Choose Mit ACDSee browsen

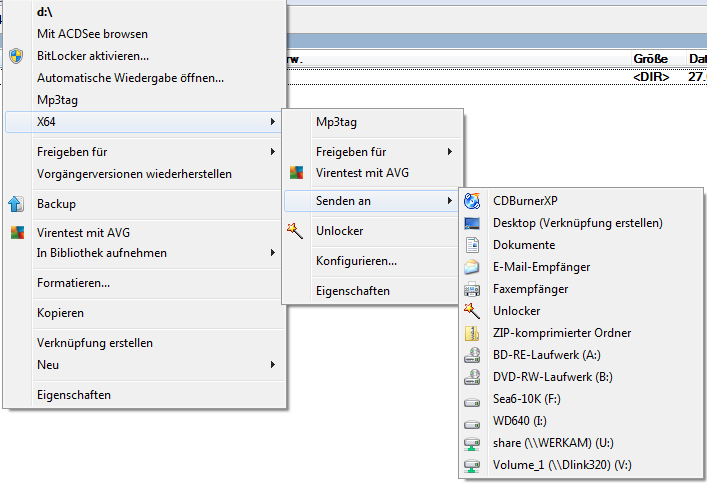[x=92, y=34]
